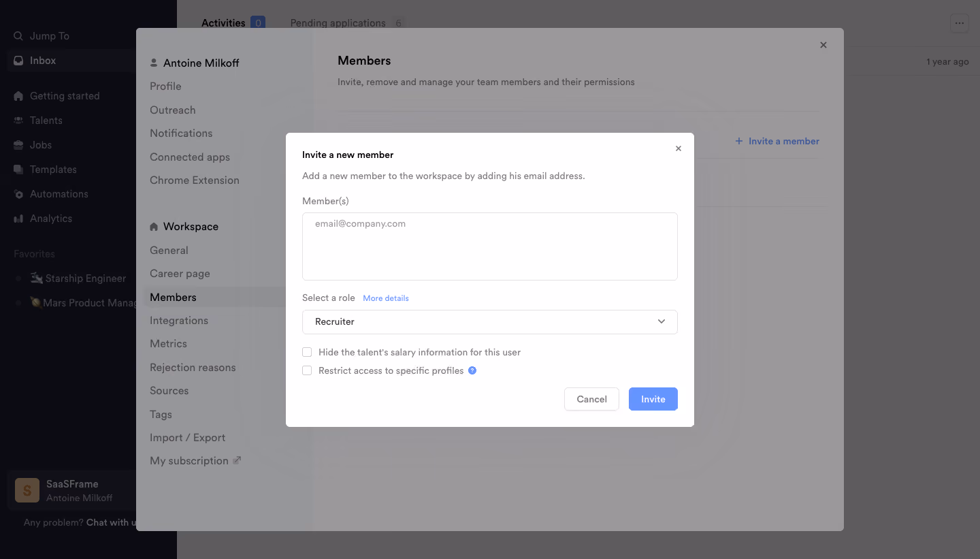
Task: Open Outreach settings section
Action: click(x=173, y=110)
